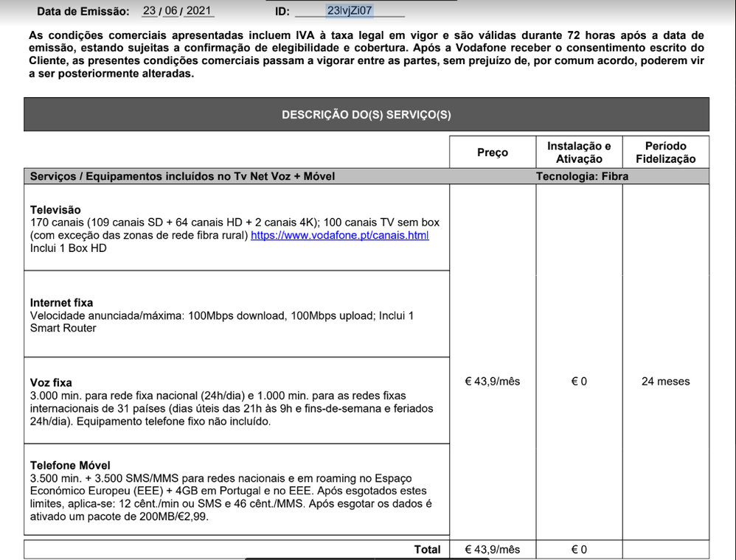The image size is (736, 560).
Task: Select the Instalação e Ativação column header
Action: (x=579, y=153)
